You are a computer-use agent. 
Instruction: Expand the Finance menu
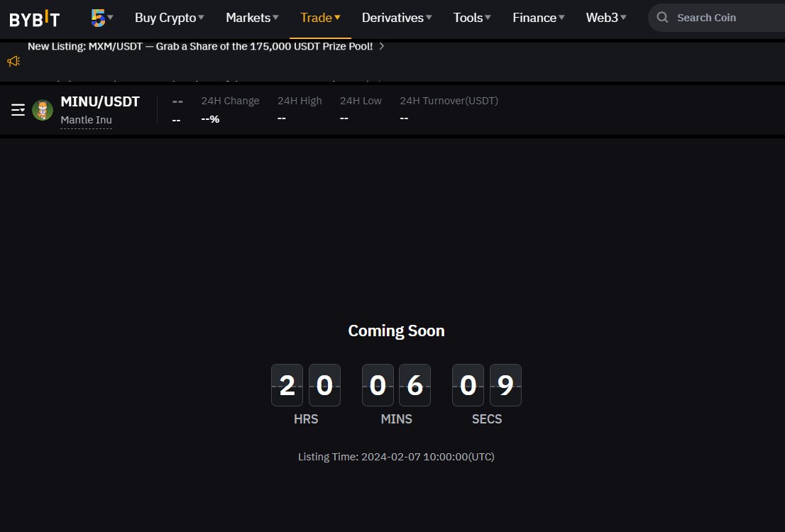coord(538,18)
